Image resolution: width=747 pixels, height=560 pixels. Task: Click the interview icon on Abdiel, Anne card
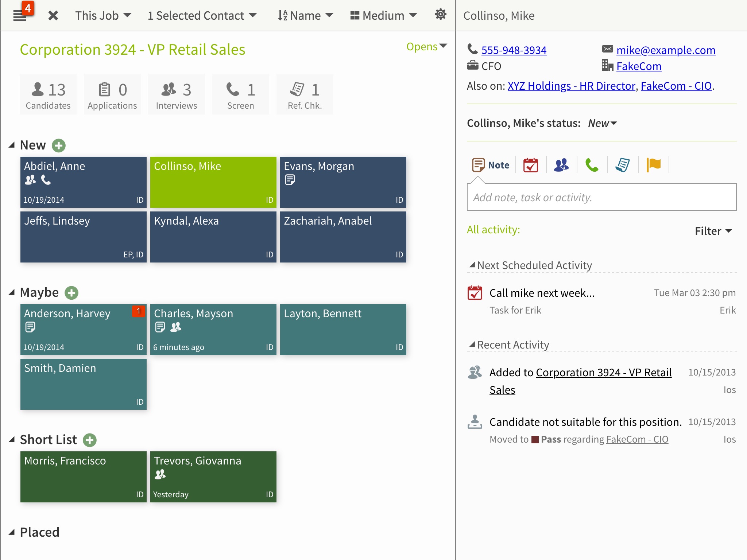tap(30, 180)
